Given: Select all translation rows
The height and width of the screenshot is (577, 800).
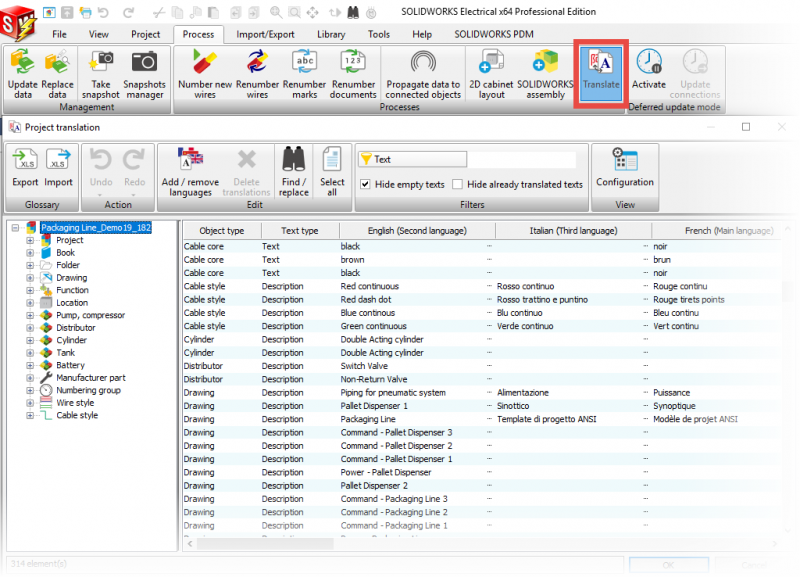Looking at the screenshot, I should pyautogui.click(x=332, y=172).
